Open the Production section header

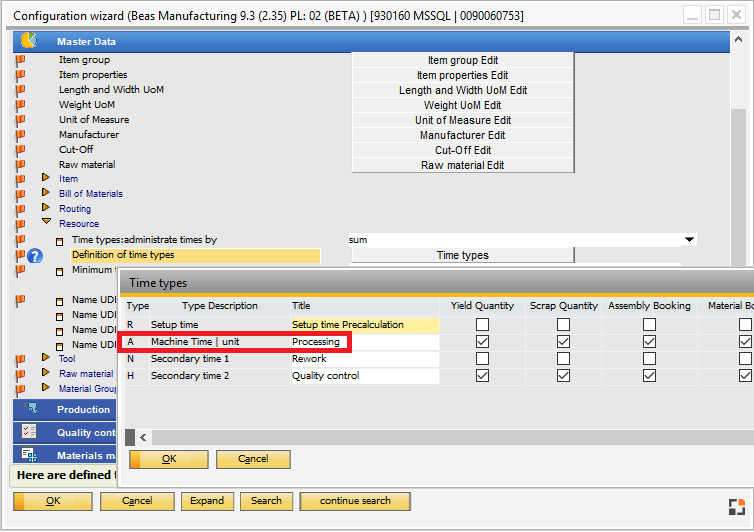point(83,410)
